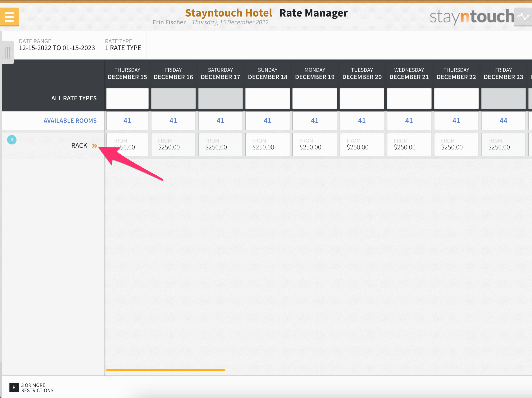The height and width of the screenshot is (398, 532).
Task: Click the All Rate Types cell for December 16
Action: point(173,98)
